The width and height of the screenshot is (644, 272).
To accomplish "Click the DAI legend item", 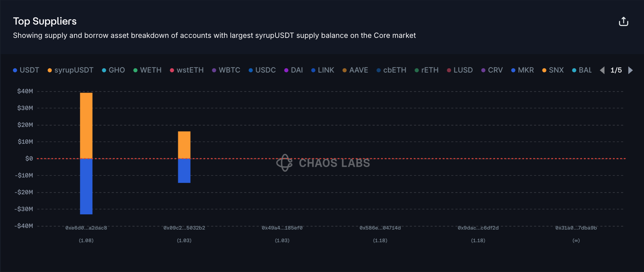I will tap(294, 70).
